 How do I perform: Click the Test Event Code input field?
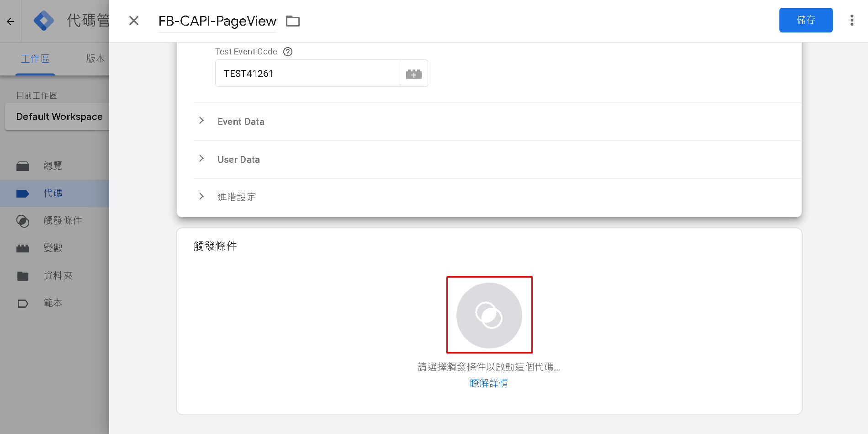pyautogui.click(x=307, y=74)
